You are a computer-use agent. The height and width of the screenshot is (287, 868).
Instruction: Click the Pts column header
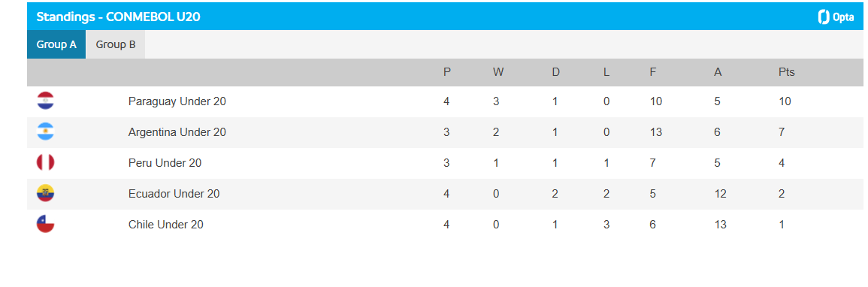point(787,72)
